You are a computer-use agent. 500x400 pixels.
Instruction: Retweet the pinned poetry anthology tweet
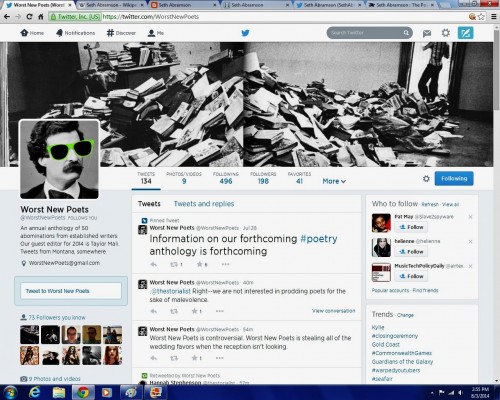click(x=174, y=264)
